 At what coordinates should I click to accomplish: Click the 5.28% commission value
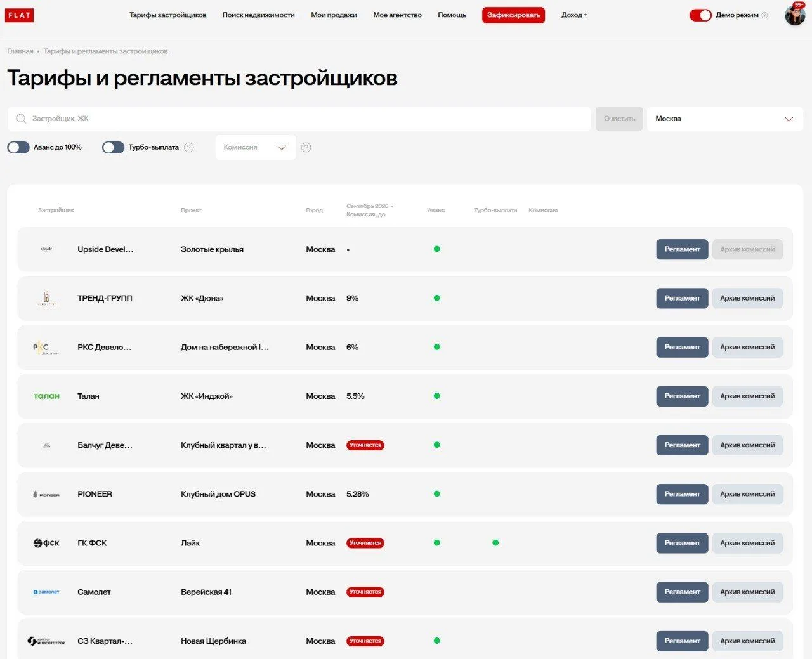pos(358,494)
